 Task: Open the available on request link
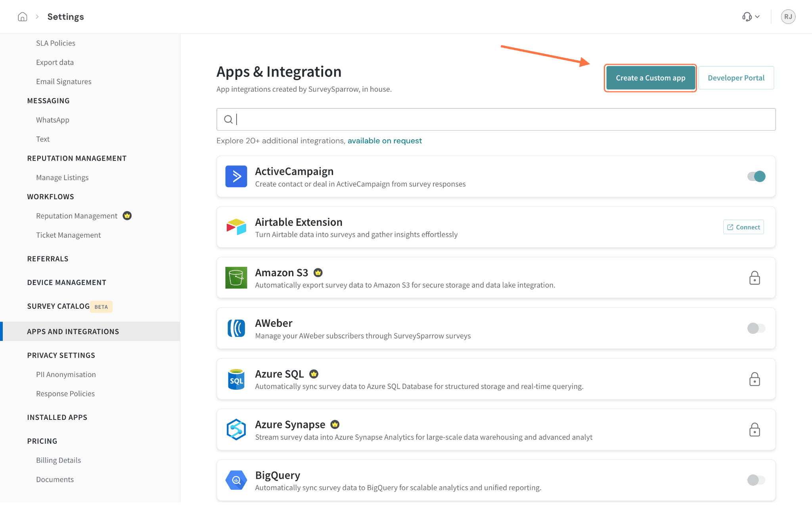(385, 141)
